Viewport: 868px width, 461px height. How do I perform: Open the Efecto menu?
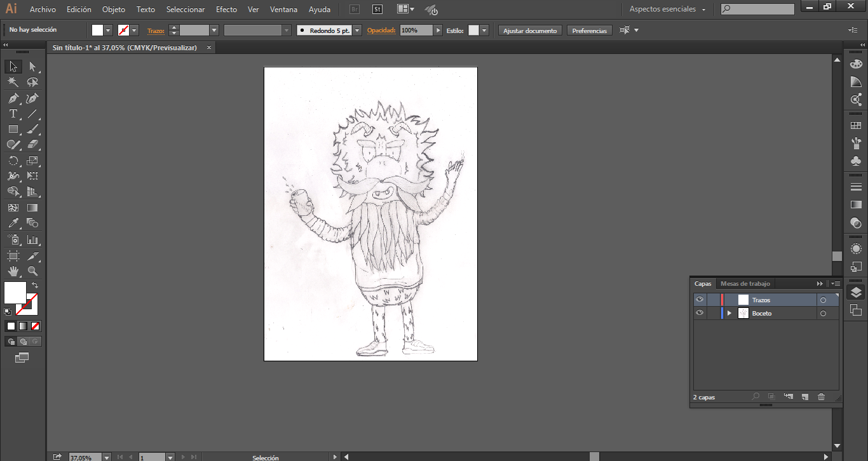pyautogui.click(x=226, y=10)
